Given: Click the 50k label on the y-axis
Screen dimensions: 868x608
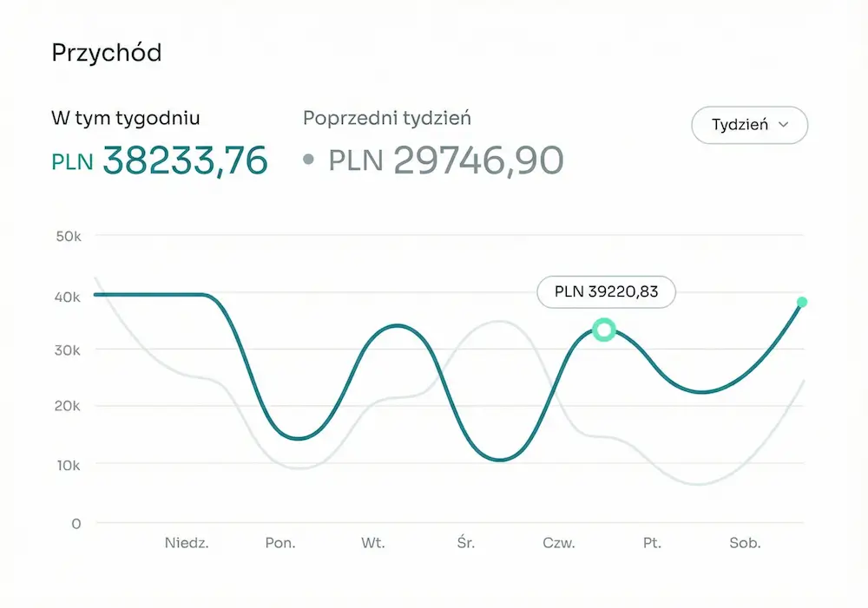Looking at the screenshot, I should point(68,235).
